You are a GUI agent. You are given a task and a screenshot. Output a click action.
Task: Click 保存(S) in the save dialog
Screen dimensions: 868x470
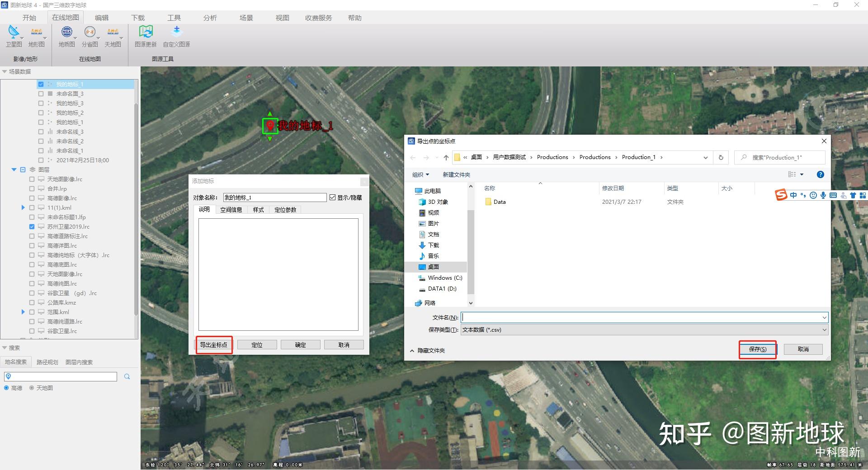(x=758, y=349)
